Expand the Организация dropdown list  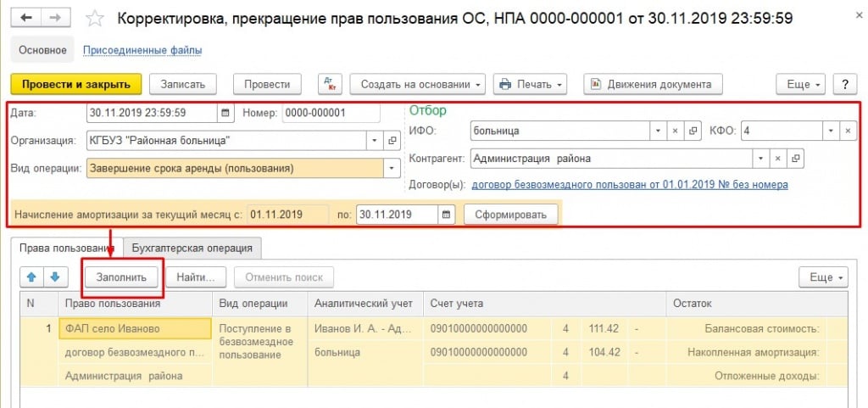click(x=375, y=140)
